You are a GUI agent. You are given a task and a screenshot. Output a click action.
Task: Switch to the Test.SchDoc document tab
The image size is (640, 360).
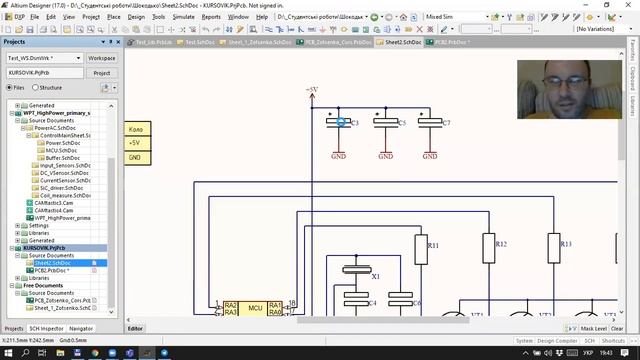196,42
